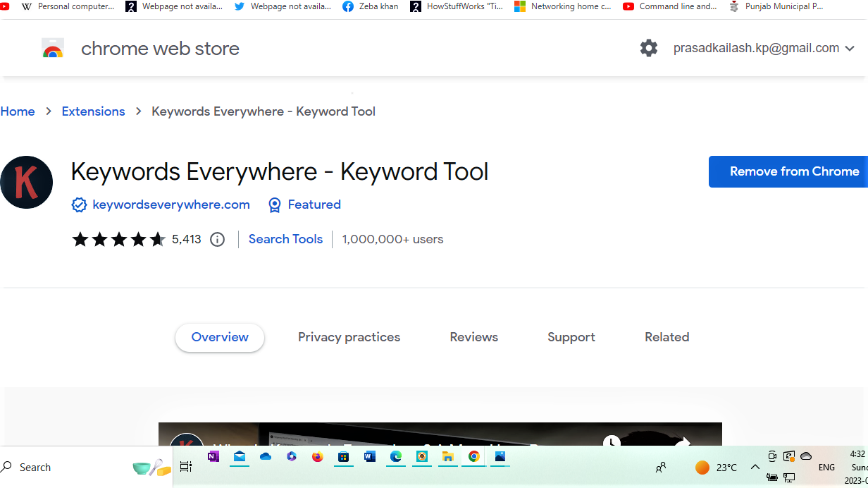
Task: Open the Reviews tab
Action: (x=474, y=337)
